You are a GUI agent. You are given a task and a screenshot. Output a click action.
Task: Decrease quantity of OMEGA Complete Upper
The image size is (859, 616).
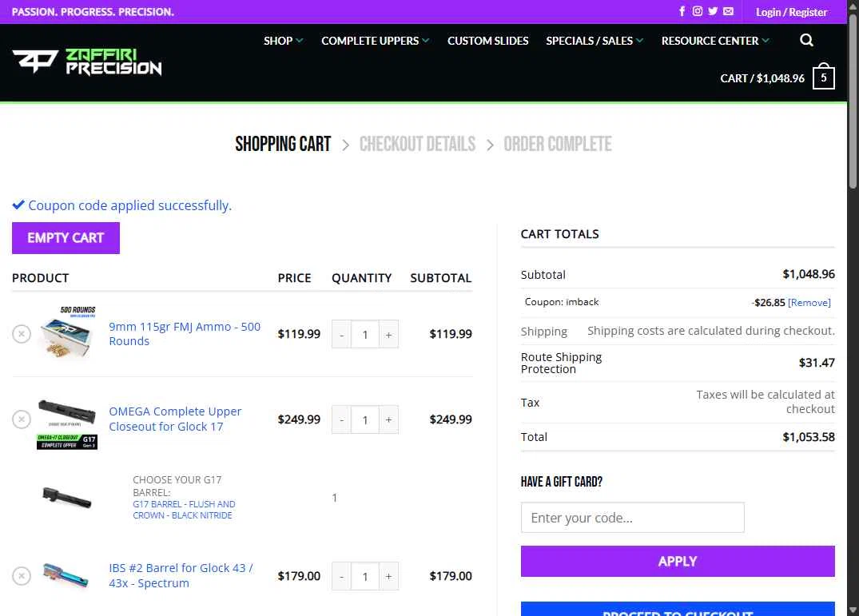[x=341, y=420]
